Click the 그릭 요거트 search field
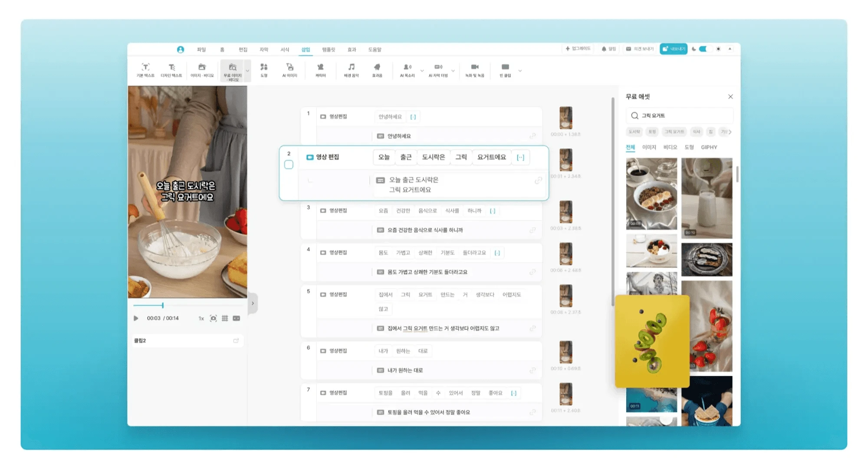868x463 pixels. pyautogui.click(x=680, y=115)
